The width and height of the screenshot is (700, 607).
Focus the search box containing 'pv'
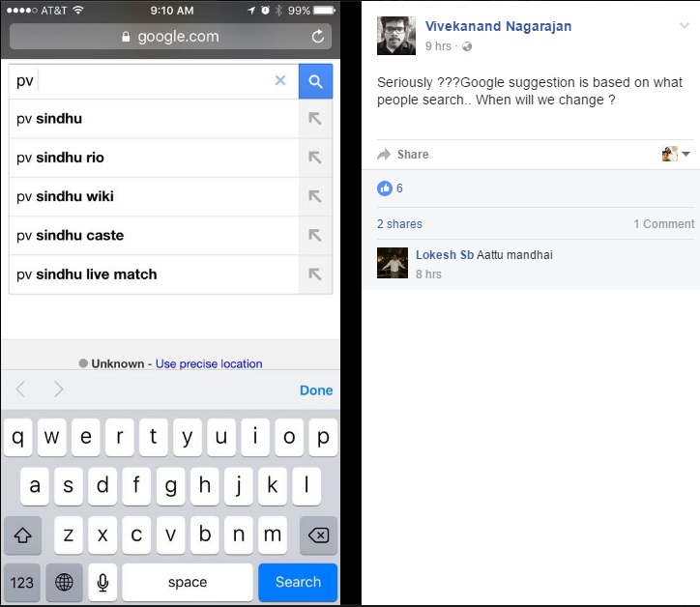pyautogui.click(x=154, y=81)
